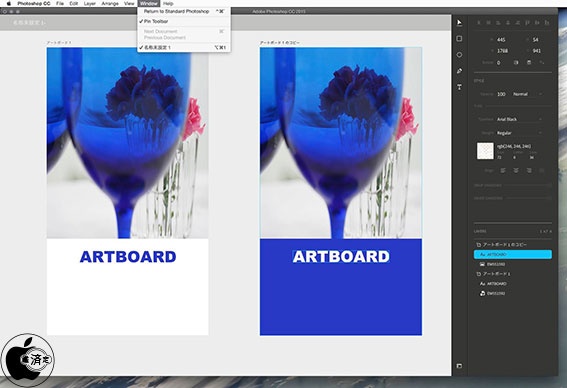Open the View menu
This screenshot has height=388, width=567.
pos(129,3)
